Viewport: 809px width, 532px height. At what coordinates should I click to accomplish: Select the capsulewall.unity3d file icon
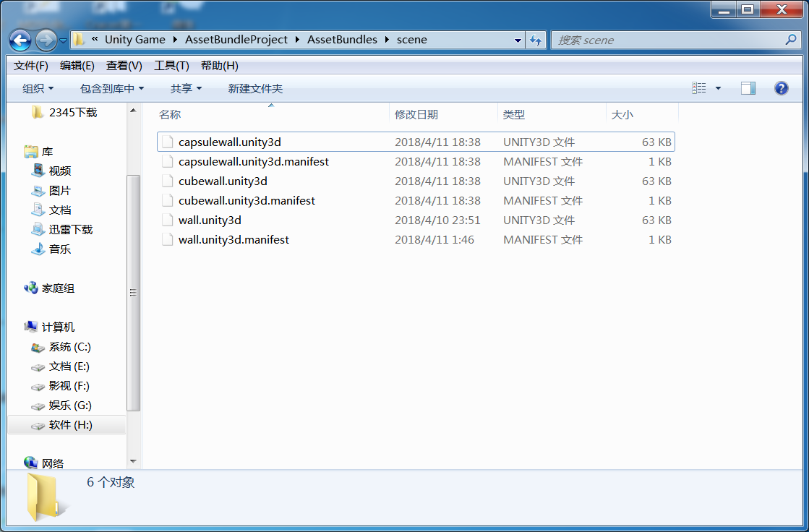167,142
